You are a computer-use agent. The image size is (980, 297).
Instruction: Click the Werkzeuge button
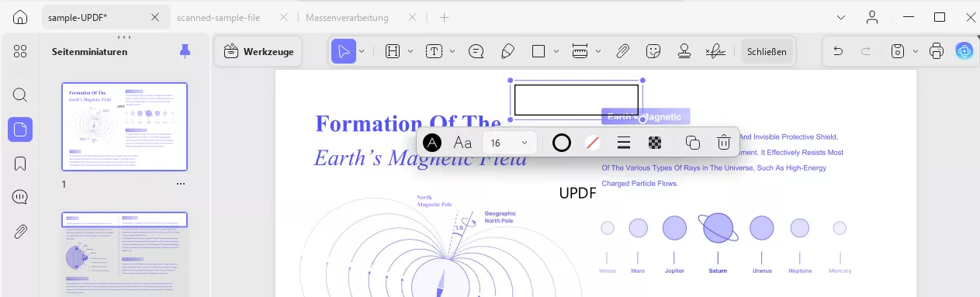pyautogui.click(x=258, y=51)
